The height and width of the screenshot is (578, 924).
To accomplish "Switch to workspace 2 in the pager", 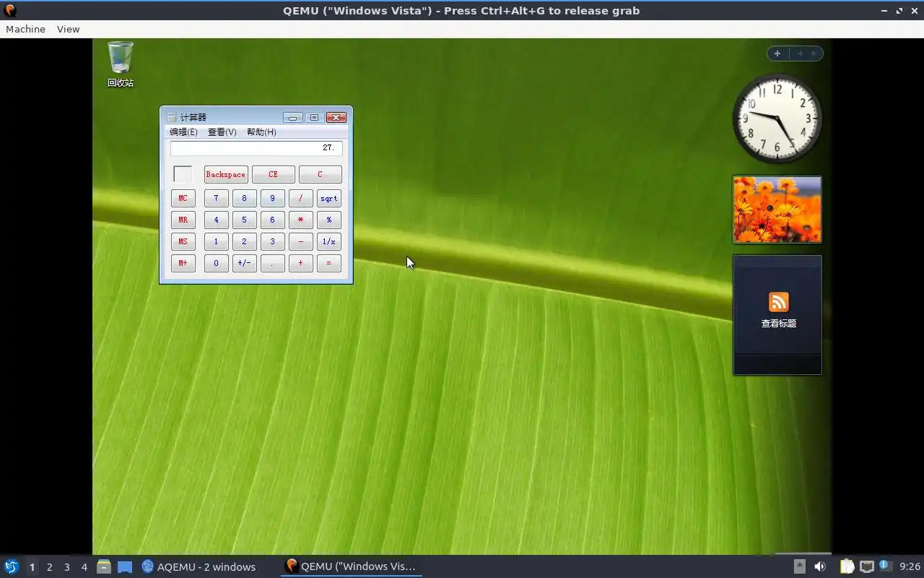I will point(49,567).
